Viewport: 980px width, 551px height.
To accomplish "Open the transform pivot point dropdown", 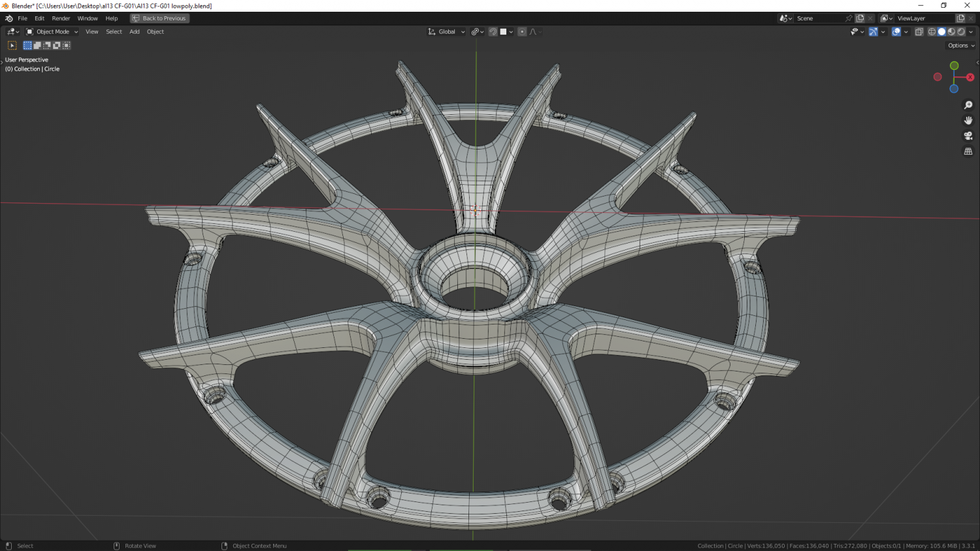I will point(478,31).
